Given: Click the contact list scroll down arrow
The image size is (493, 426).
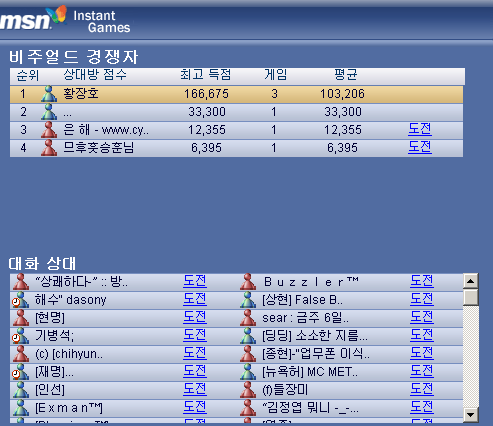Looking at the screenshot, I should click(x=471, y=415).
